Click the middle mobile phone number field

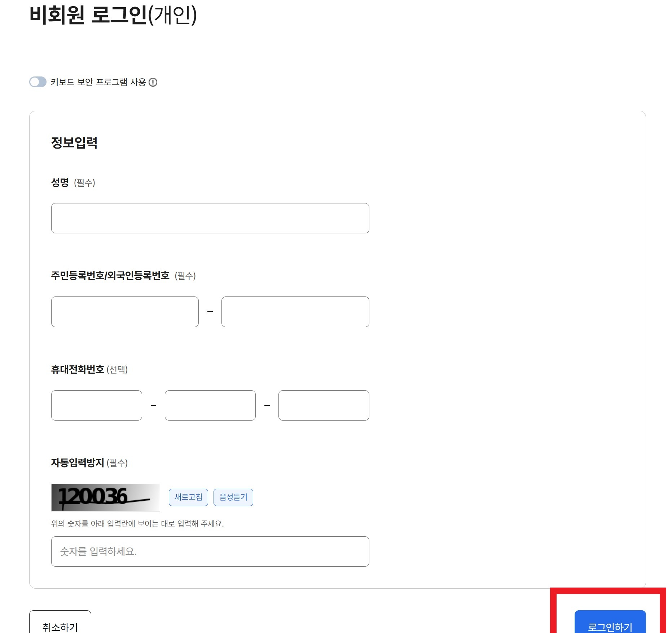210,405
